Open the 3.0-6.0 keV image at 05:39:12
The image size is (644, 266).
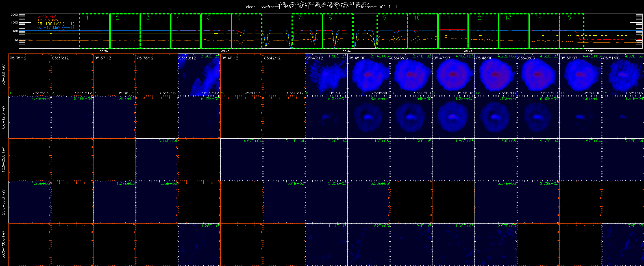199,75
